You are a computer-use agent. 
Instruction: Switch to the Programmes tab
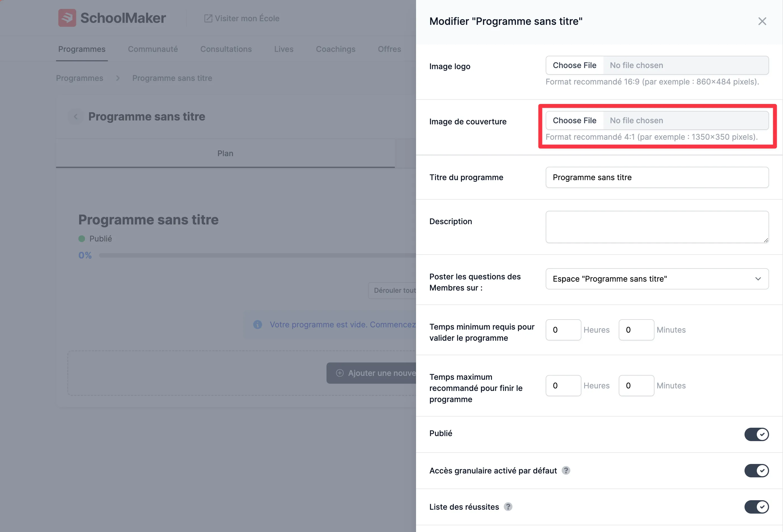click(82, 49)
